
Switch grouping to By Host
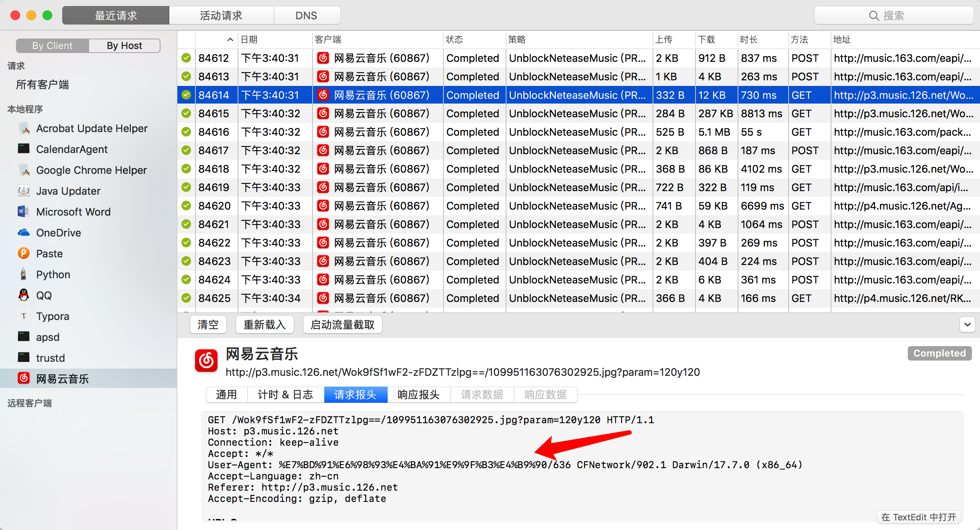(x=124, y=46)
